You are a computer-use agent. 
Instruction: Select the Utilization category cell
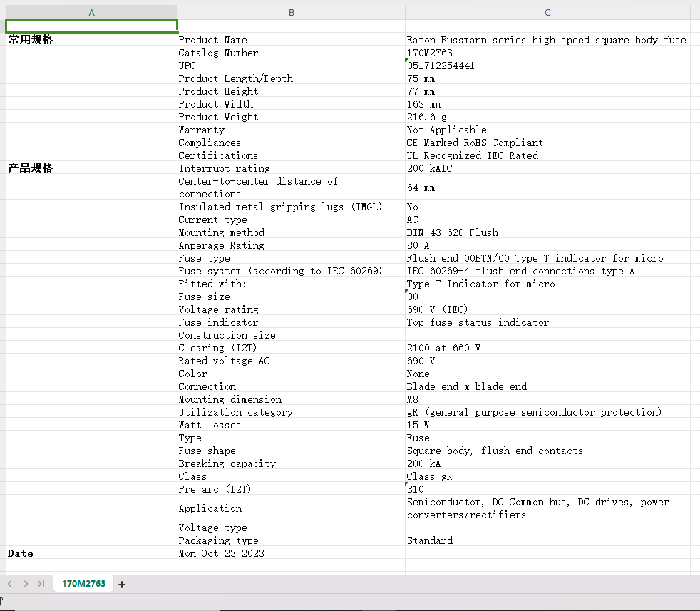(x=291, y=412)
